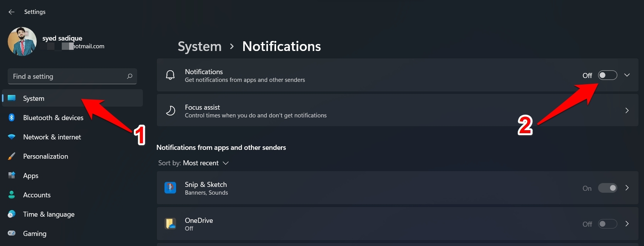The image size is (644, 246).
Task: Select Apps in the sidebar
Action: [31, 176]
